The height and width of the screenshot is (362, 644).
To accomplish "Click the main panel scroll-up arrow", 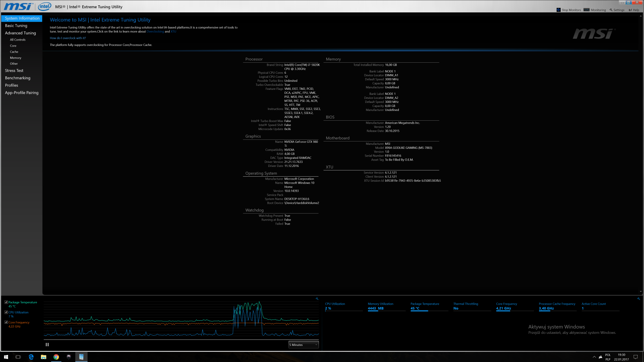I will point(641,15).
